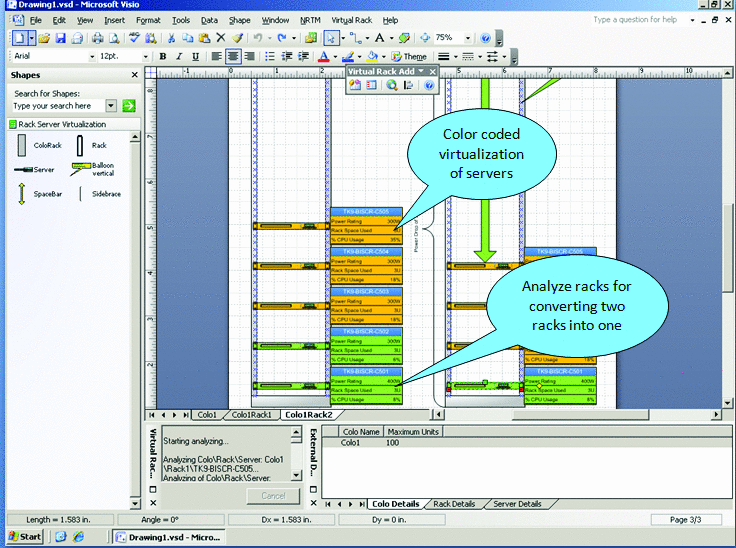Viewport: 736px width, 548px height.
Task: Select the Text tool
Action: 380,38
